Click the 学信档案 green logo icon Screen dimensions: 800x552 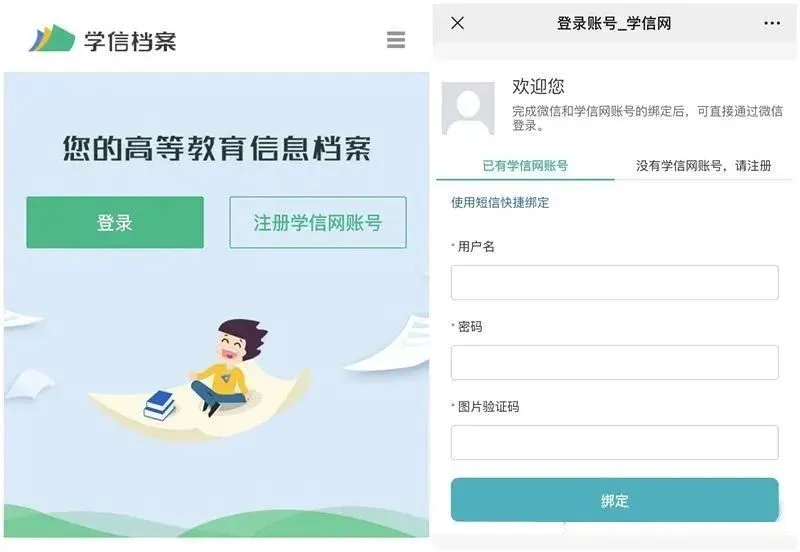coord(52,38)
